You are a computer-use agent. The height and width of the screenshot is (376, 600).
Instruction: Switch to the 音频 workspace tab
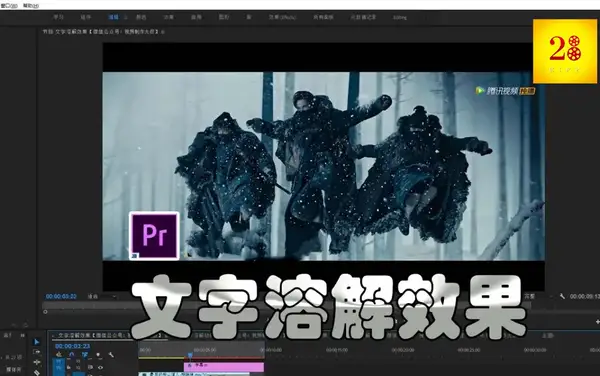pos(196,17)
